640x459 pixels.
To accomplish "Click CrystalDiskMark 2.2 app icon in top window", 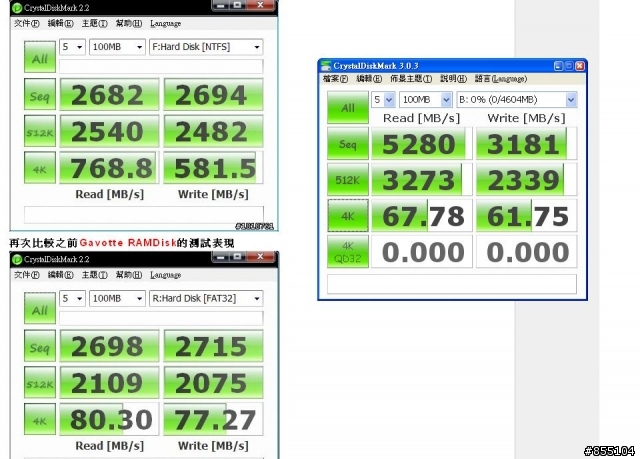I will [17, 8].
